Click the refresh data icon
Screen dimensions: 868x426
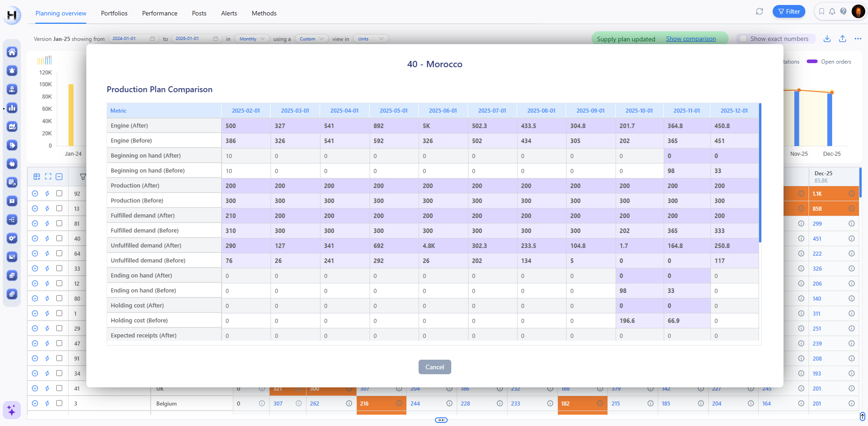[x=759, y=12]
